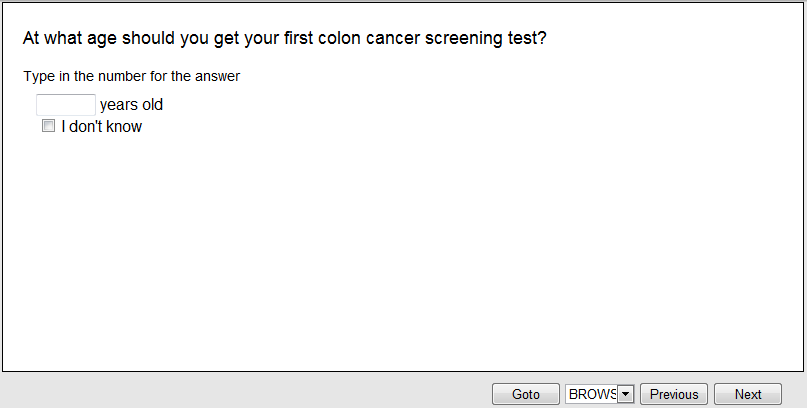
Task: Click empty white area of the survey panel
Action: pyautogui.click(x=400, y=250)
